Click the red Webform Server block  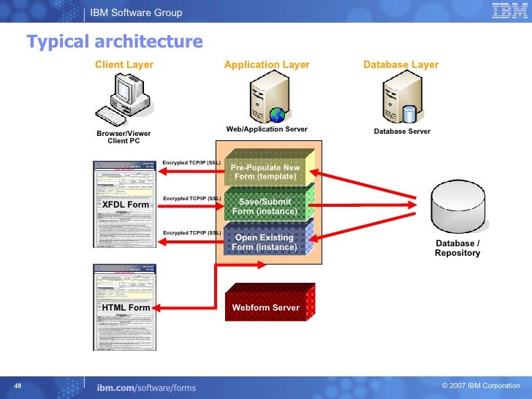270,303
